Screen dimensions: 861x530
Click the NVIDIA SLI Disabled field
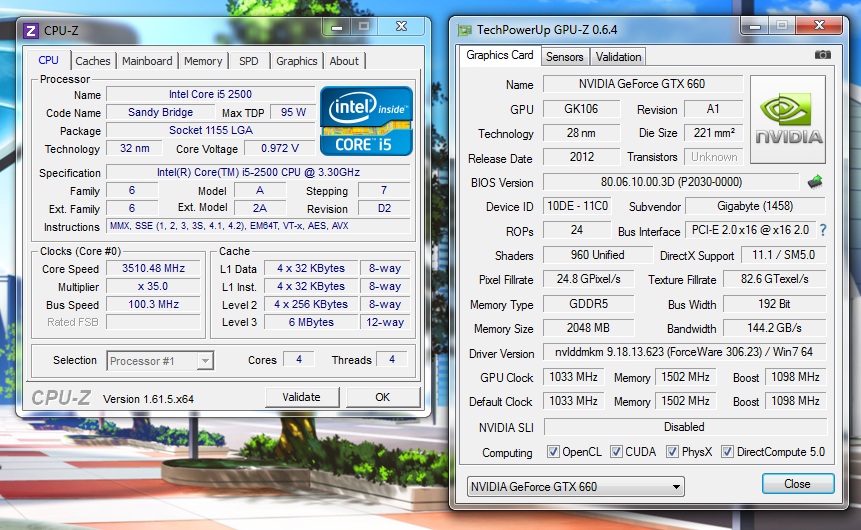tap(685, 427)
